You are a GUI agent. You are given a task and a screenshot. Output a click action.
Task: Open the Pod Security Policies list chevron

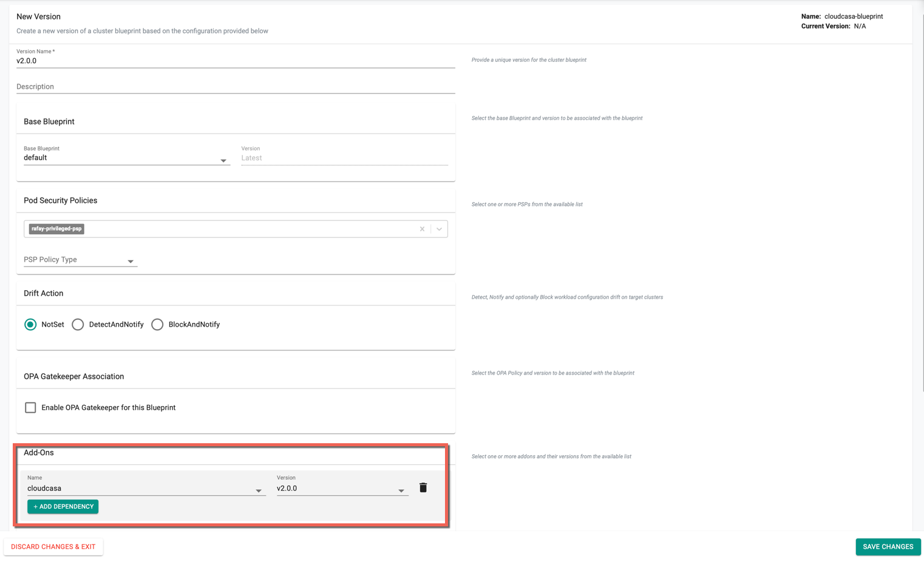pyautogui.click(x=439, y=229)
